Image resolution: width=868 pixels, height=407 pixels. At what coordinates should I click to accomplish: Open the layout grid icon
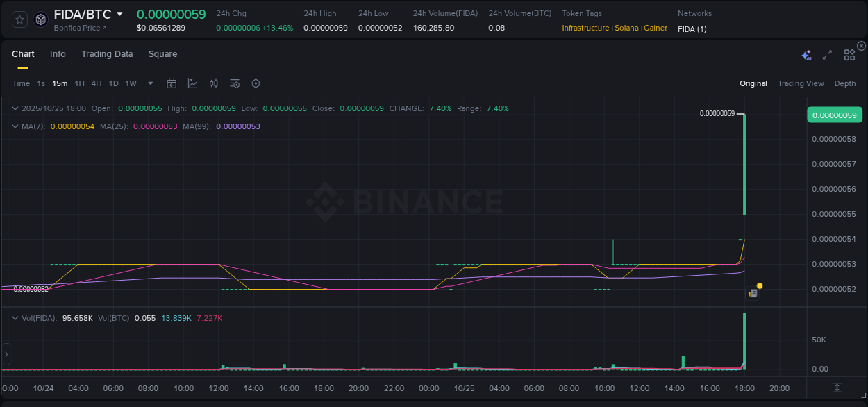coord(849,55)
